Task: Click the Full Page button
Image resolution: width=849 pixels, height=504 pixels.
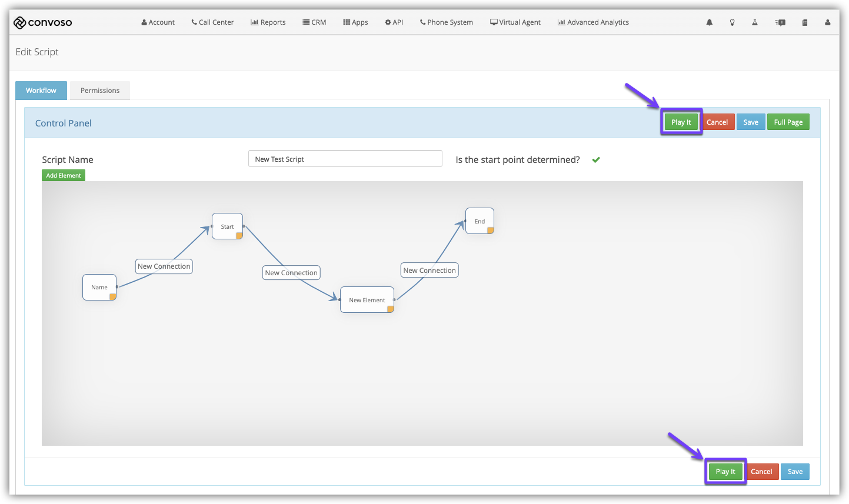Action: click(x=788, y=122)
